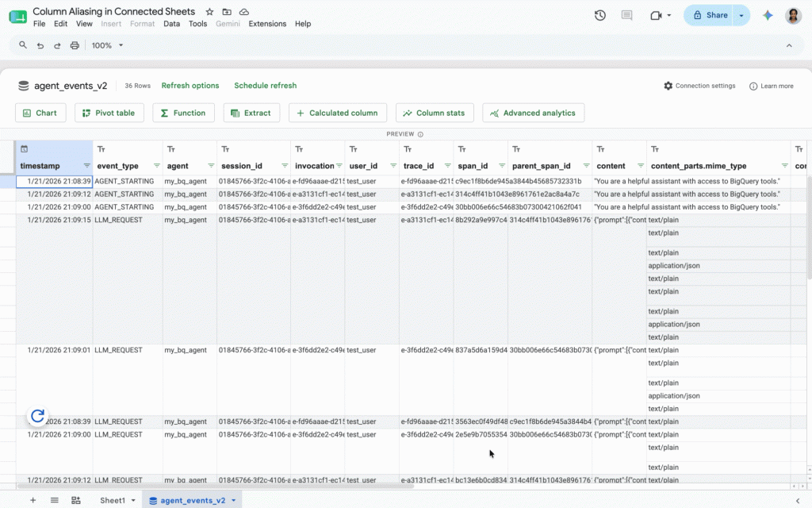This screenshot has height=508, width=812.
Task: Open the View menu
Action: click(x=84, y=24)
